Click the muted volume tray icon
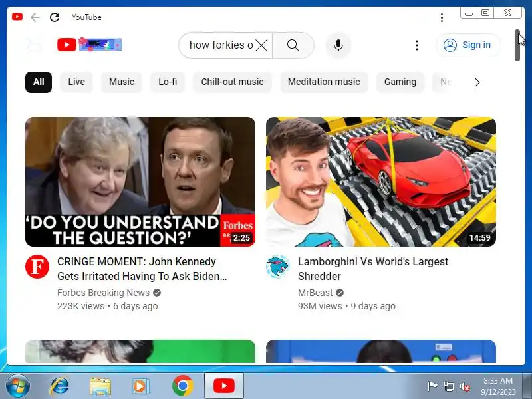 click(x=464, y=386)
